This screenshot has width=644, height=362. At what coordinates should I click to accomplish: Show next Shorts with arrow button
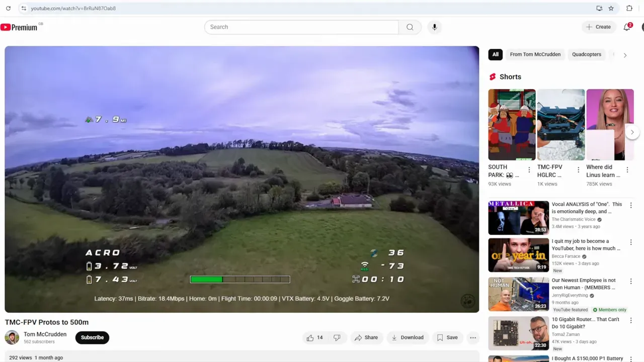(632, 132)
